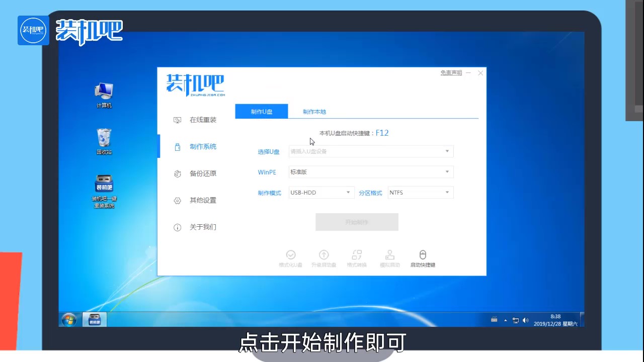Click the 开始制作 start button

tap(357, 222)
